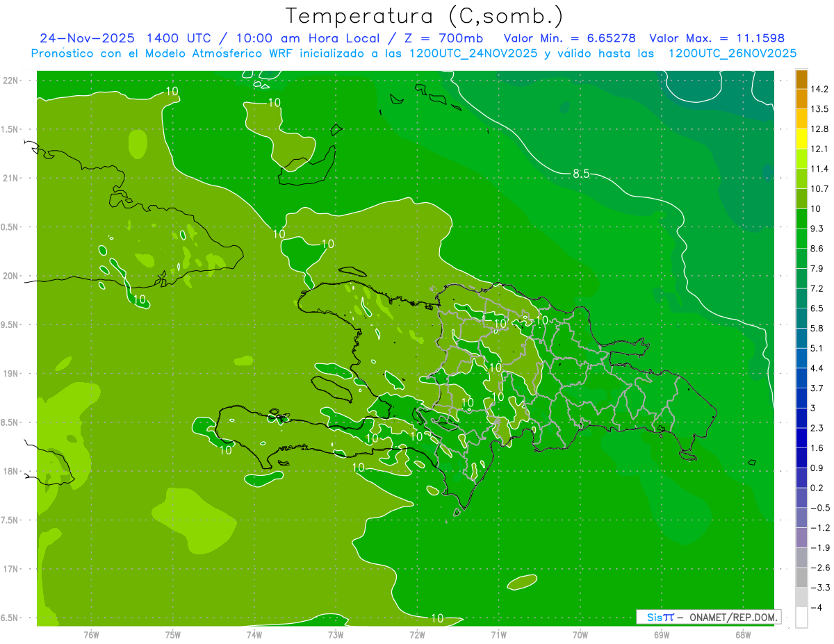This screenshot has width=834, height=644.
Task: Click the "18N" latitude label
Action: click(x=11, y=471)
